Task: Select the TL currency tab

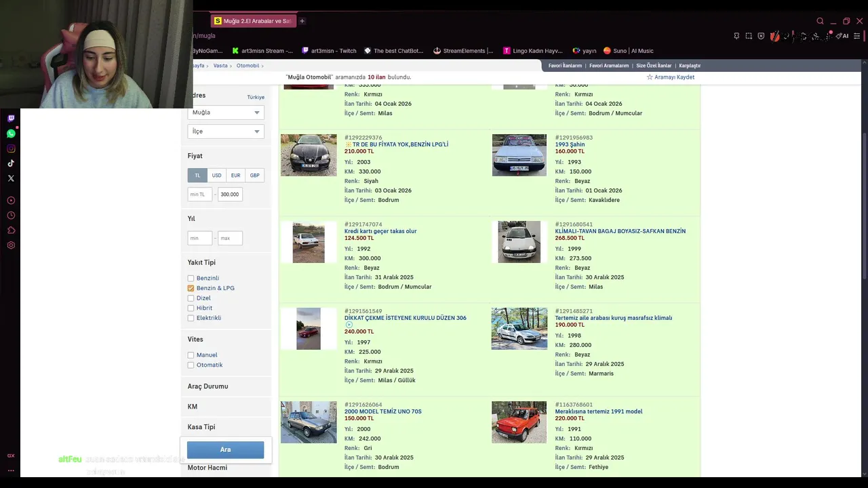Action: pos(197,176)
